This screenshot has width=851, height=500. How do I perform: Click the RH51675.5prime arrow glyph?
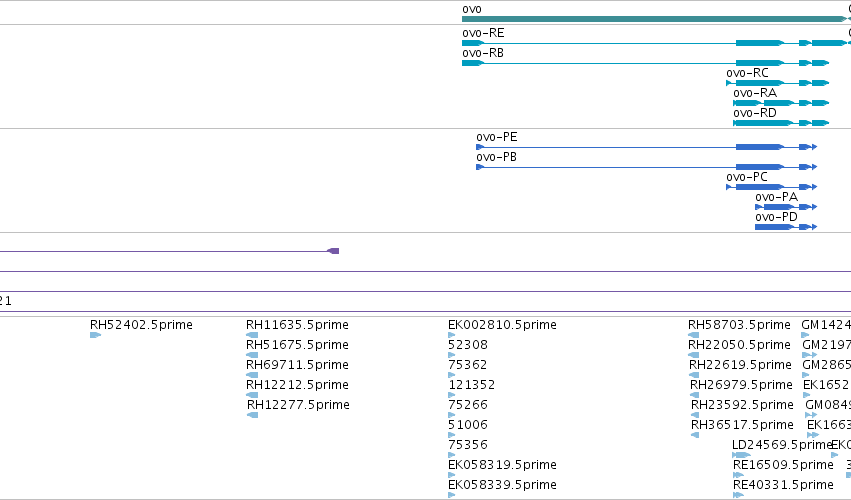point(252,355)
